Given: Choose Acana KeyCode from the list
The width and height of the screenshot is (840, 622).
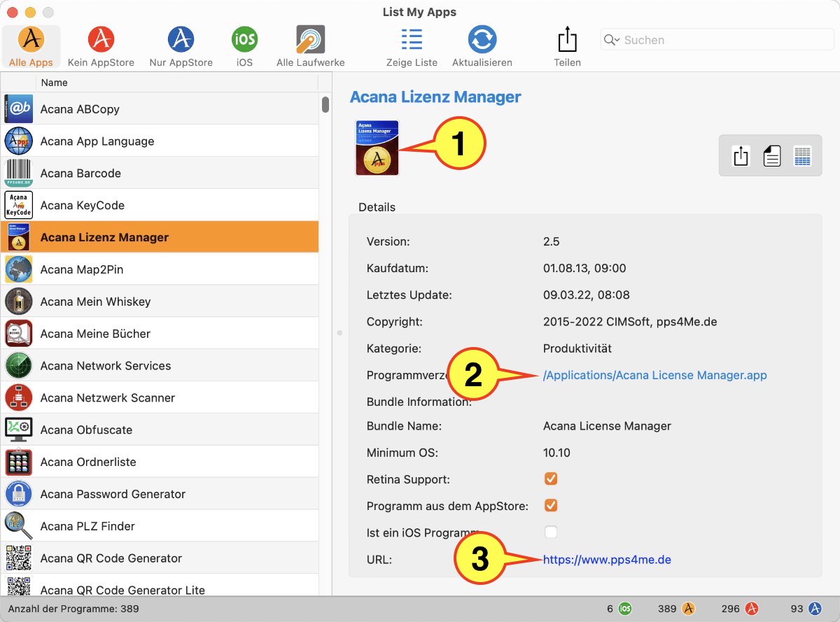Looking at the screenshot, I should (x=83, y=206).
